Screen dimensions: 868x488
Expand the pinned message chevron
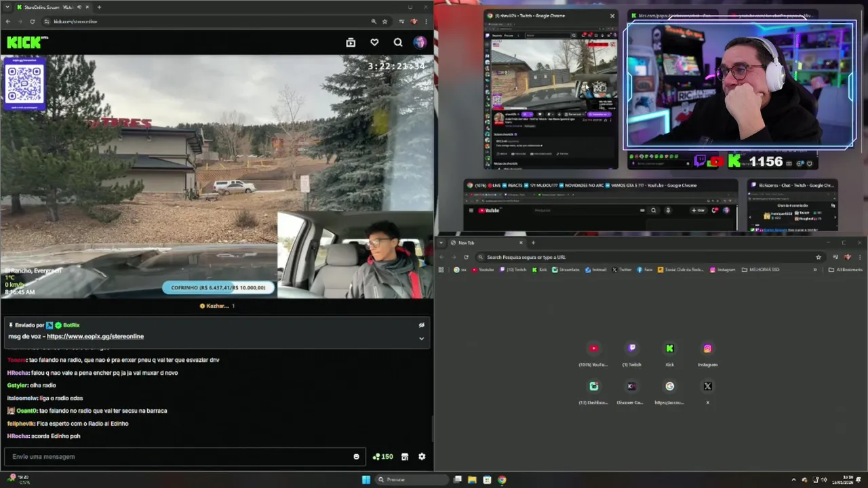click(421, 338)
